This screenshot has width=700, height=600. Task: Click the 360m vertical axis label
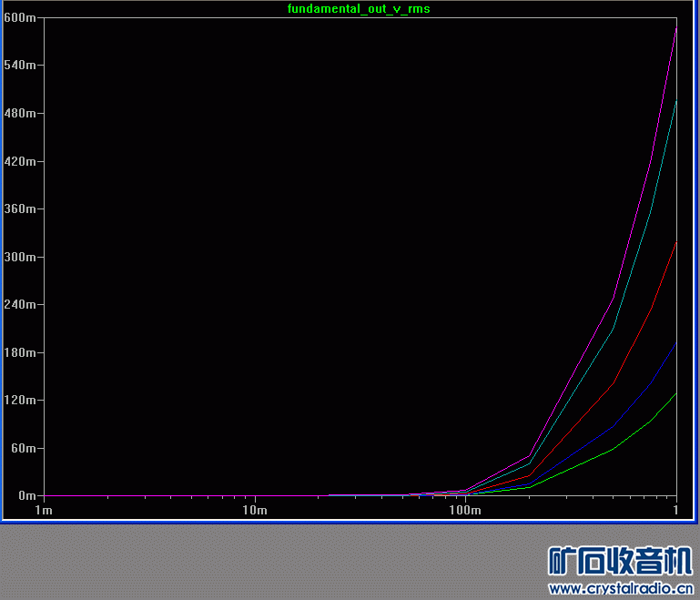[x=20, y=208]
